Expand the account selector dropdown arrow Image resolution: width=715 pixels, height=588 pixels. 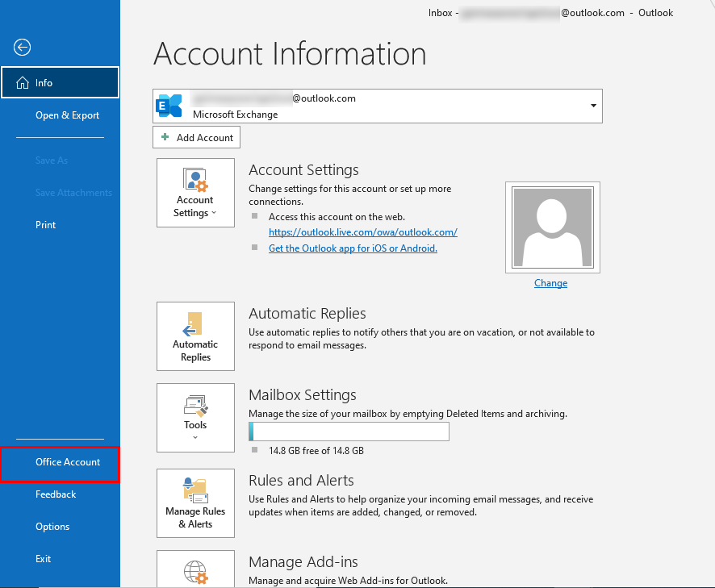click(x=593, y=106)
